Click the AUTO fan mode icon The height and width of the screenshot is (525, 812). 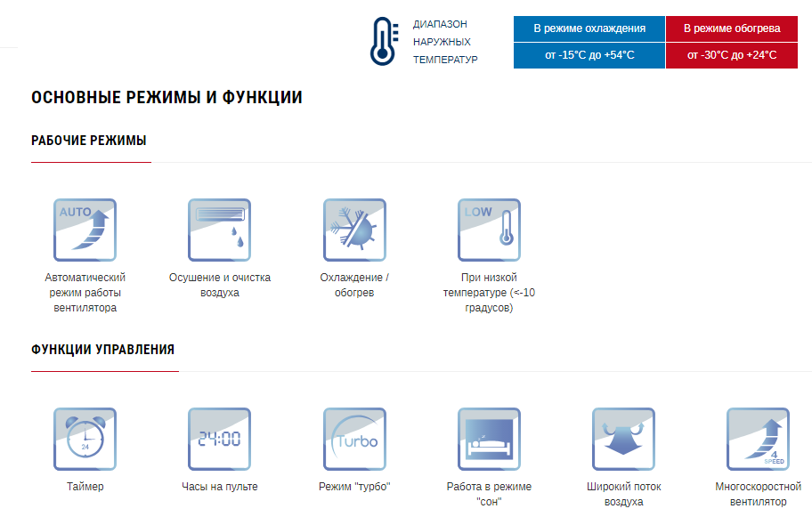coord(85,230)
